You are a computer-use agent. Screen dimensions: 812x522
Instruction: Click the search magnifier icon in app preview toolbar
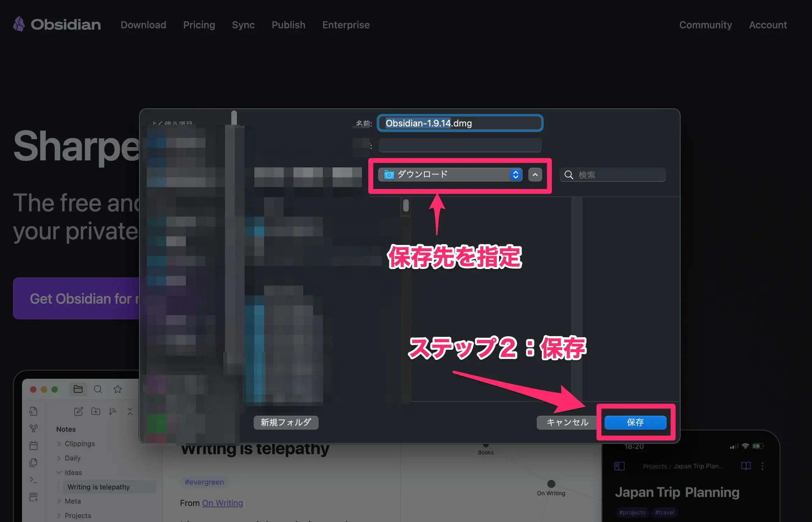tap(98, 389)
